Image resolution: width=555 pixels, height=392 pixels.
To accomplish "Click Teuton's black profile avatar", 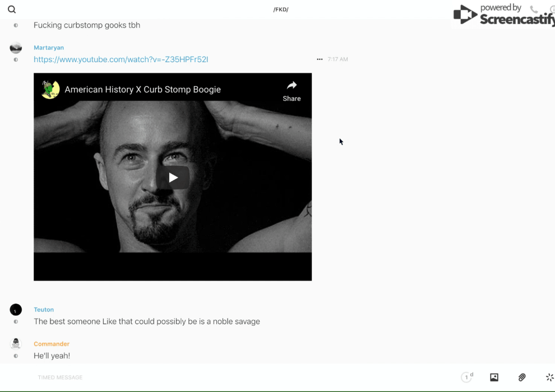I will [x=16, y=310].
